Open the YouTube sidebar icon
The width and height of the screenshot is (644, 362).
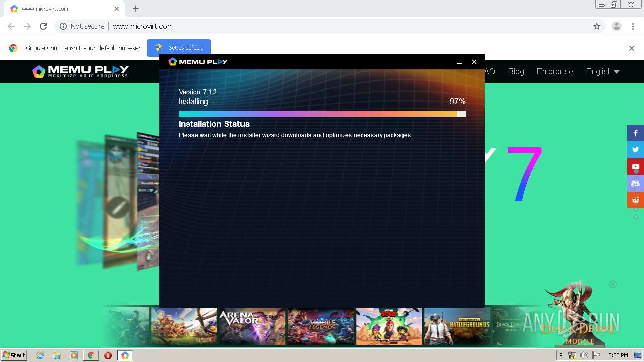point(635,166)
